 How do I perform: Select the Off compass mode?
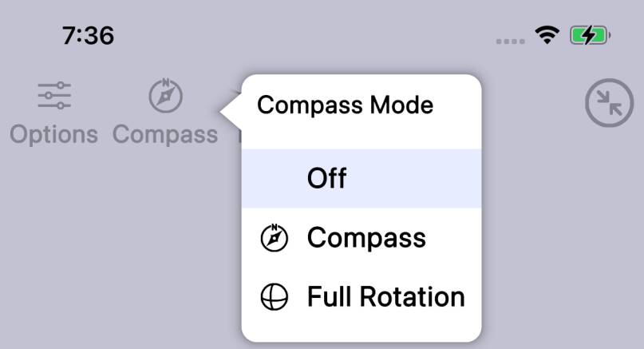click(x=326, y=178)
